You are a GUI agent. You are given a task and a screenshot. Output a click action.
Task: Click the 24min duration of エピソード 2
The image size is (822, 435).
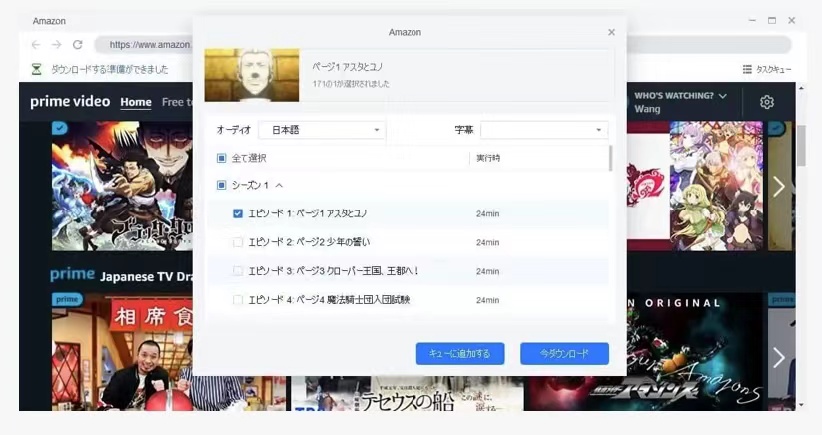point(488,243)
